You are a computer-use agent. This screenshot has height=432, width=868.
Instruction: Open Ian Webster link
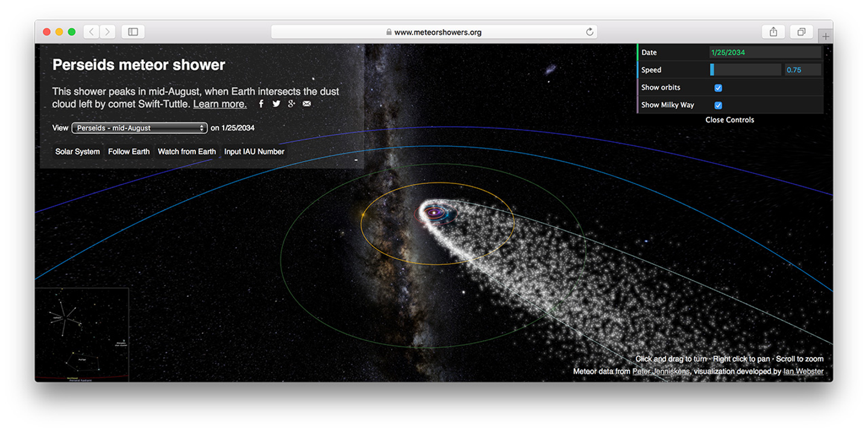coord(804,372)
